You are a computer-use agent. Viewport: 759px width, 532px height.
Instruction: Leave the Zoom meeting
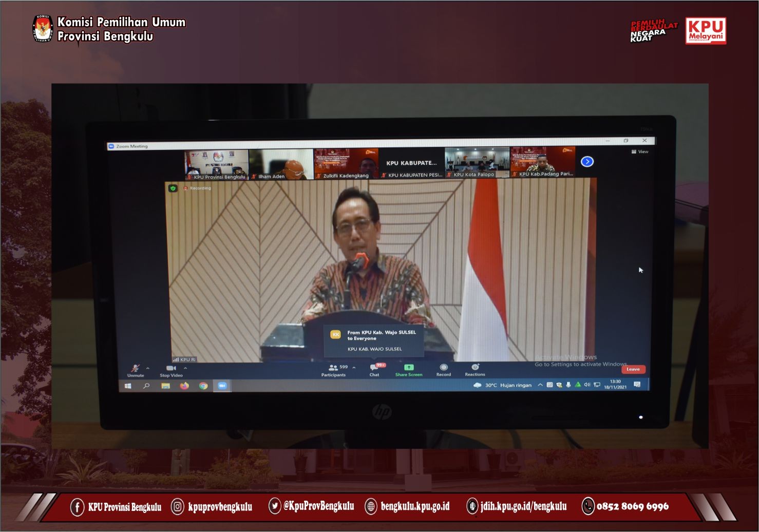coord(633,369)
